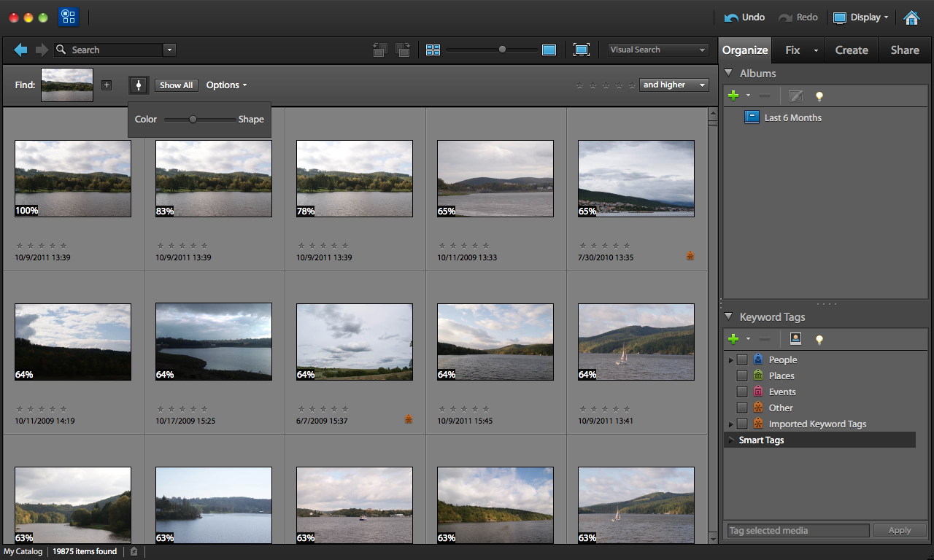Click the photo grid vertical scrollbar
Viewport: 934px width, 560px height.
(x=713, y=324)
